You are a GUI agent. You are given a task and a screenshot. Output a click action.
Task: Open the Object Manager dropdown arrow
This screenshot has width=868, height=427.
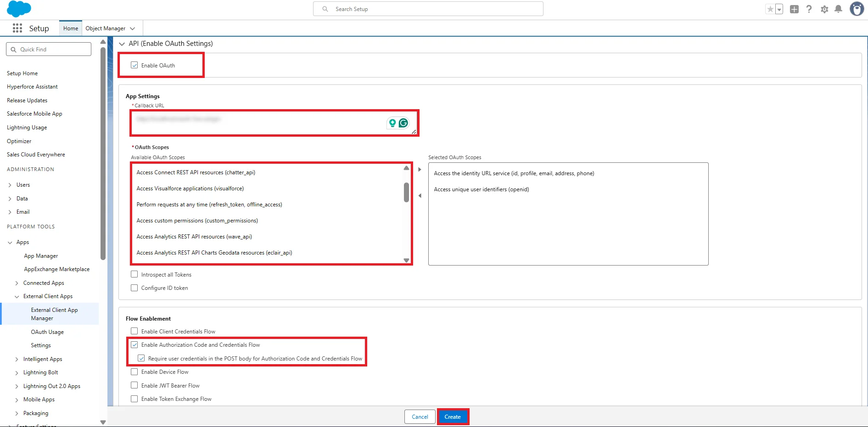(133, 28)
